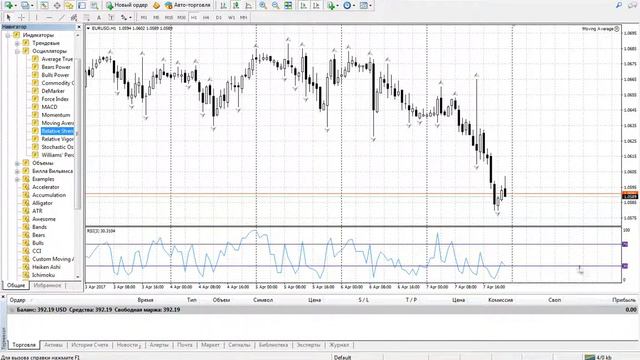Open the Profiles toolbar icon
Viewport: 640px width, 360px height.
point(25,5)
